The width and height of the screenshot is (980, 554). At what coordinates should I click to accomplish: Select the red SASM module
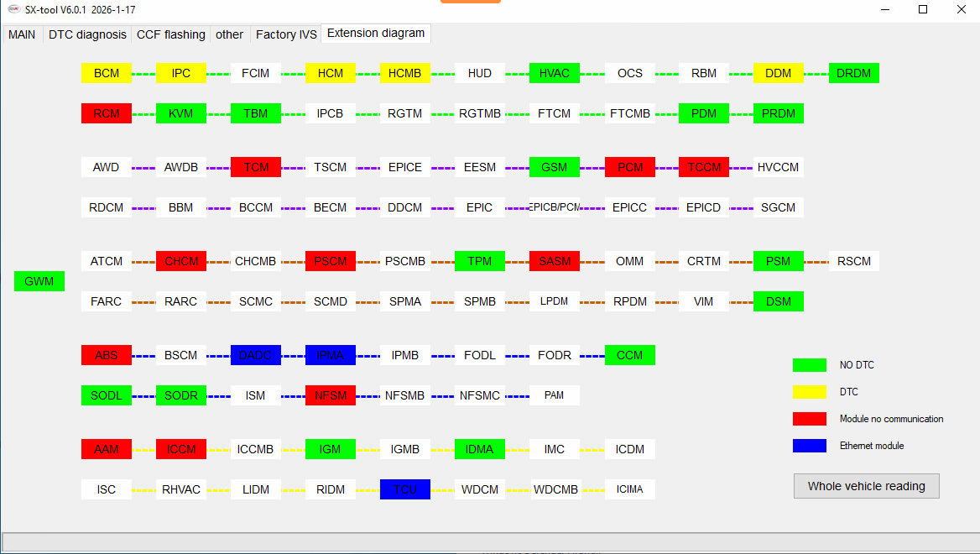[x=555, y=261]
